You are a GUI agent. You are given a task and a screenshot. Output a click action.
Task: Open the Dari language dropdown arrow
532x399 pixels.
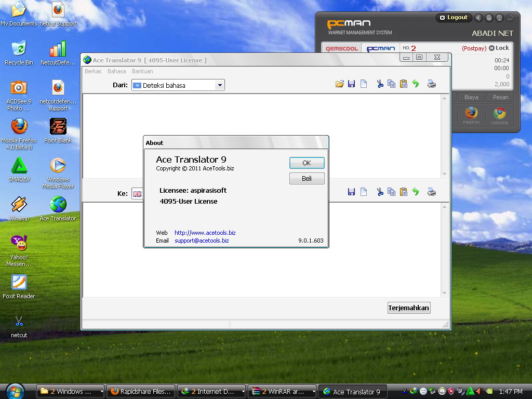220,85
